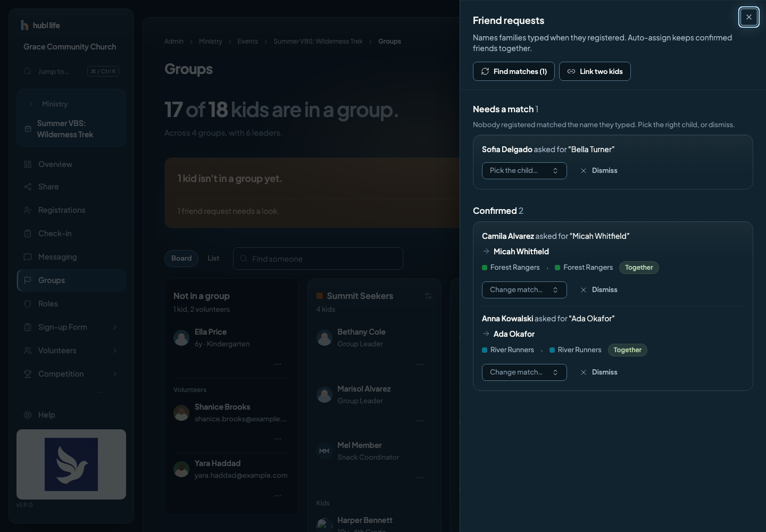The width and height of the screenshot is (766, 532).
Task: Open more options for Yara Haddad
Action: pyautogui.click(x=278, y=496)
